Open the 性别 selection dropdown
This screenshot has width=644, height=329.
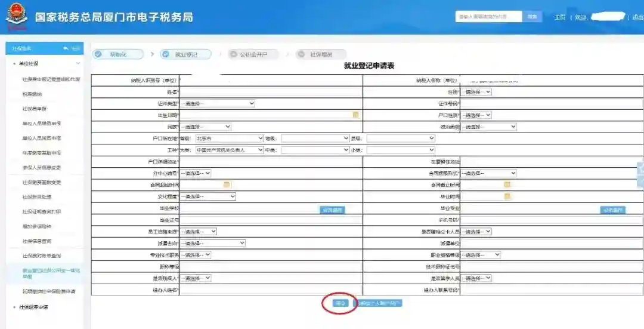coord(476,92)
